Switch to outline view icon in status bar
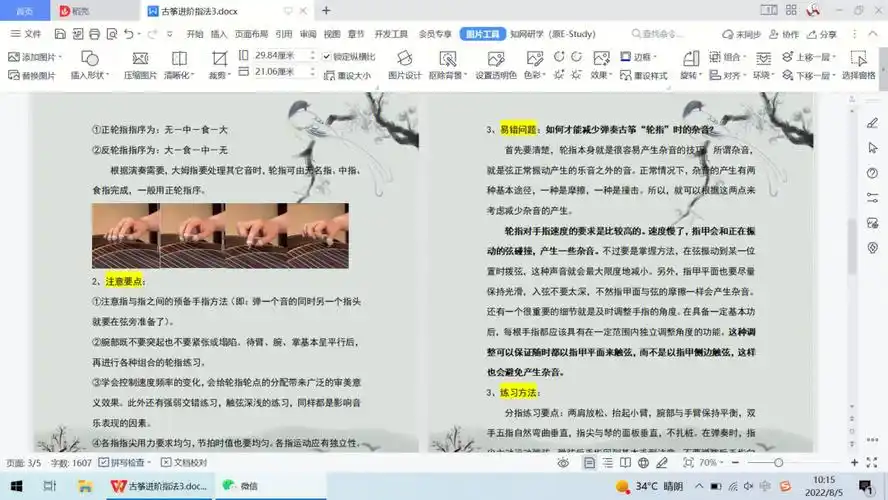The image size is (888, 500). pos(607,463)
